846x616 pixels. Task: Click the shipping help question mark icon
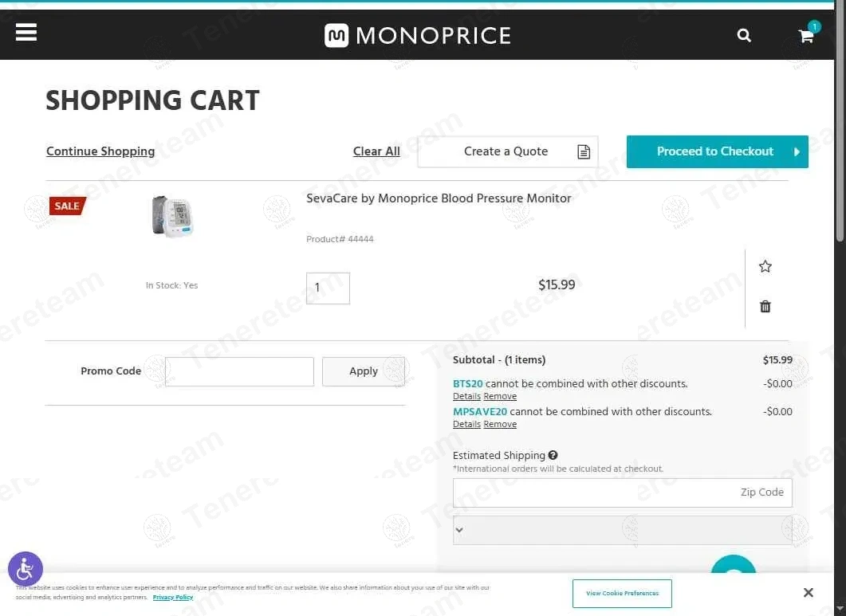(553, 456)
